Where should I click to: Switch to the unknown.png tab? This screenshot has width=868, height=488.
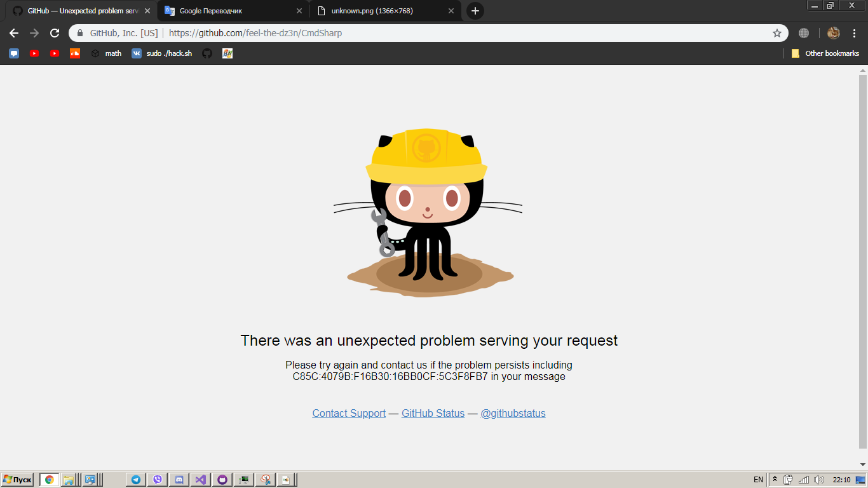click(385, 11)
